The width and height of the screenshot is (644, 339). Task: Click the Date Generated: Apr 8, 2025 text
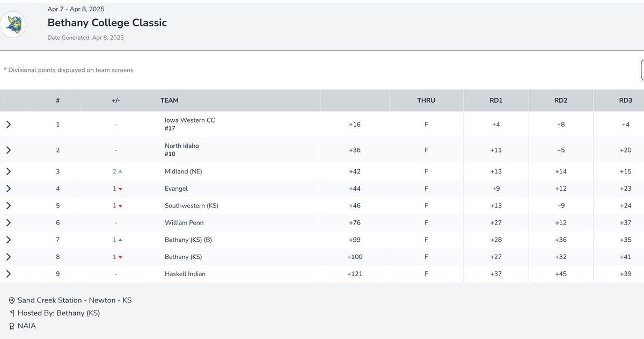click(x=86, y=38)
